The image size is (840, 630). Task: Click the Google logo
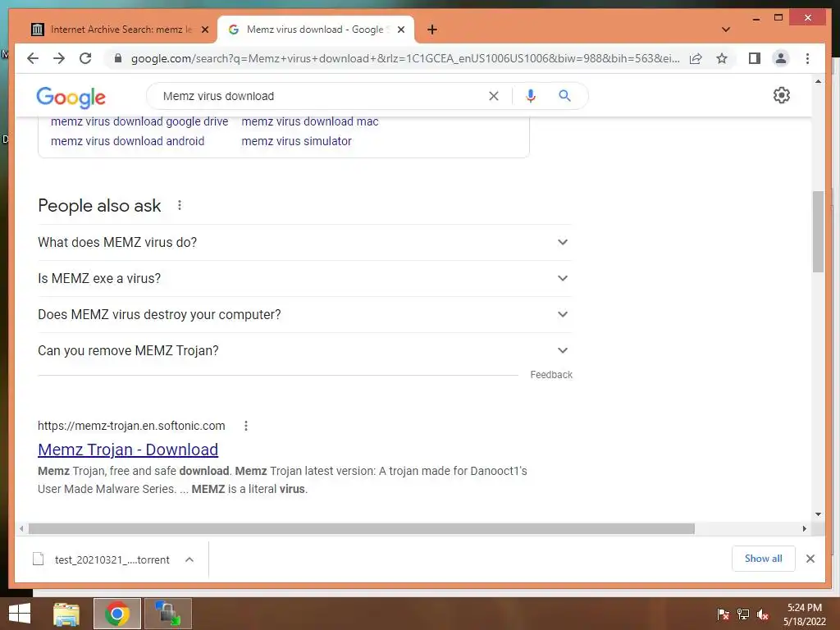coord(71,97)
